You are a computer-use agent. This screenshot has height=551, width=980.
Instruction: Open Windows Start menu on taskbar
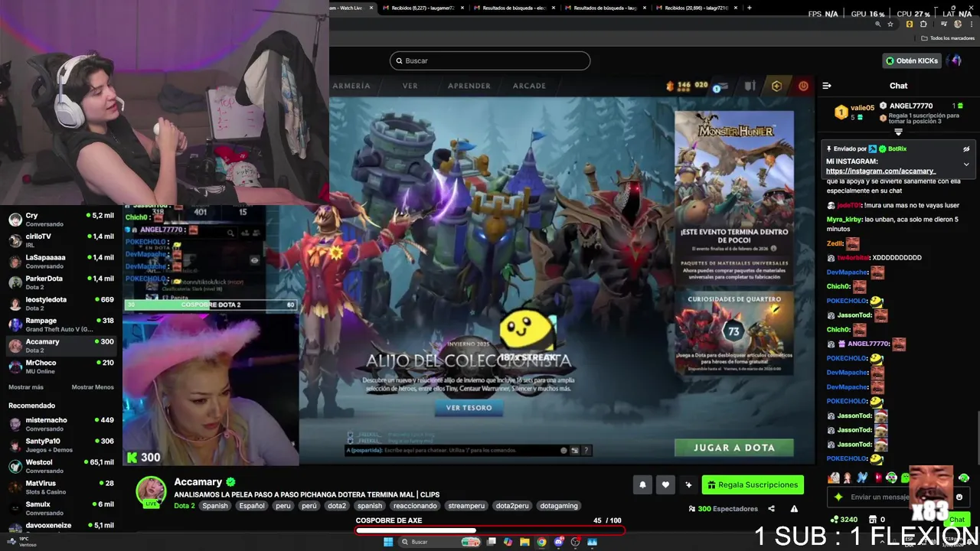pyautogui.click(x=388, y=542)
